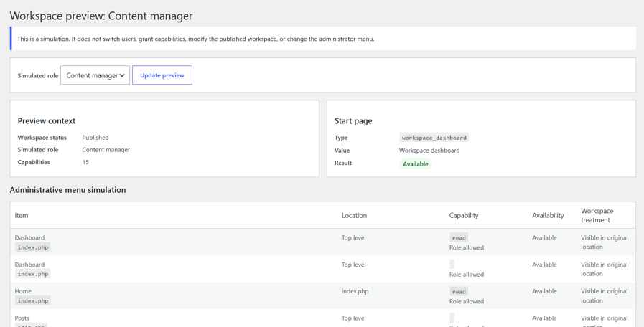Click the 'Home' item row name

(23, 291)
